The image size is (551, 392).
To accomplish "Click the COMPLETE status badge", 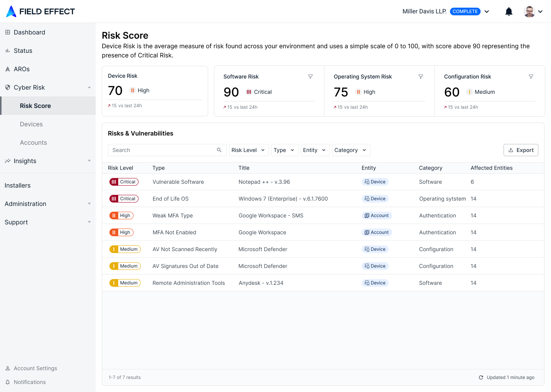I will (x=465, y=11).
